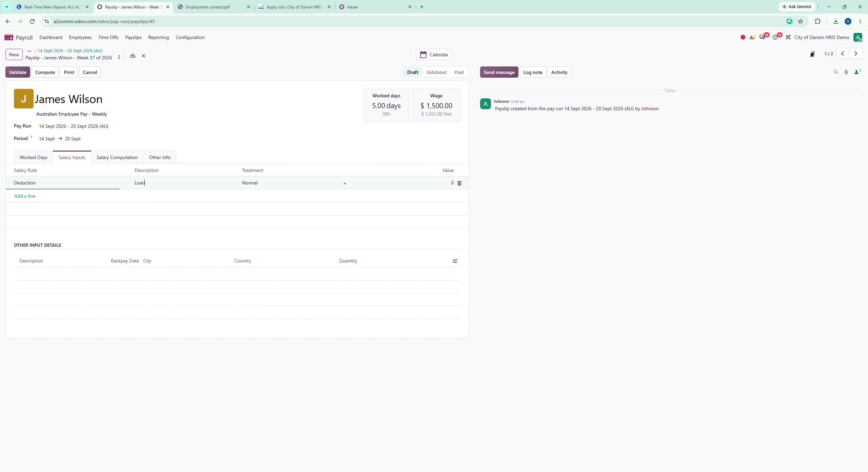This screenshot has height=472, width=868.
Task: Open activities clock icon with 15 badge
Action: pos(775,37)
